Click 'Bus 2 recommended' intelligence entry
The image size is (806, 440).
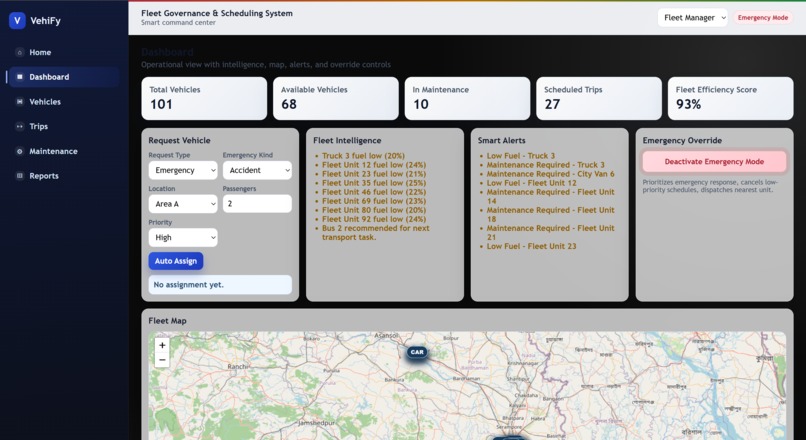[376, 232]
